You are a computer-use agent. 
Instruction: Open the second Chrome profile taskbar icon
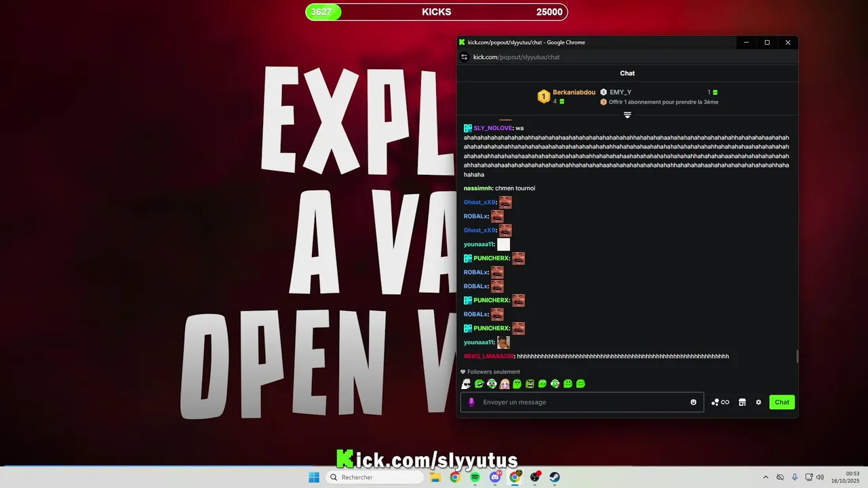pyautogui.click(x=515, y=477)
